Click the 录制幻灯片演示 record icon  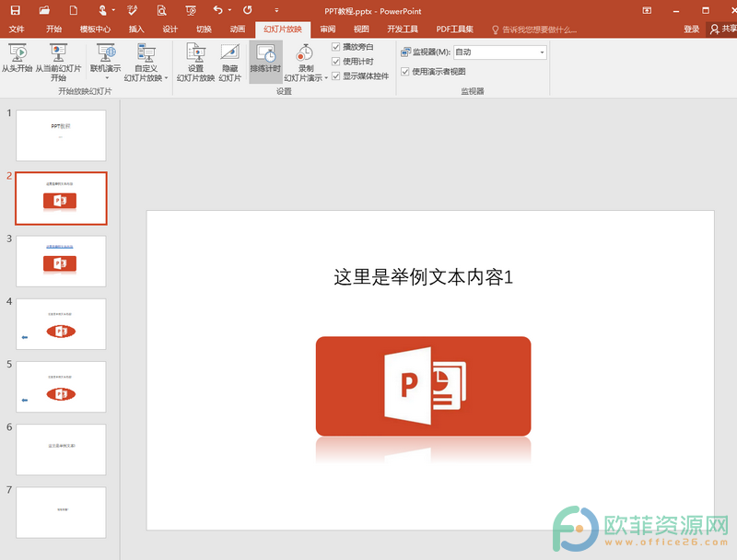tap(305, 53)
